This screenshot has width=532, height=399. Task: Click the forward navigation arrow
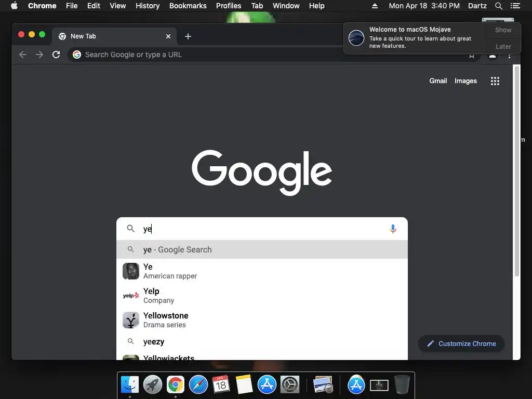[39, 55]
